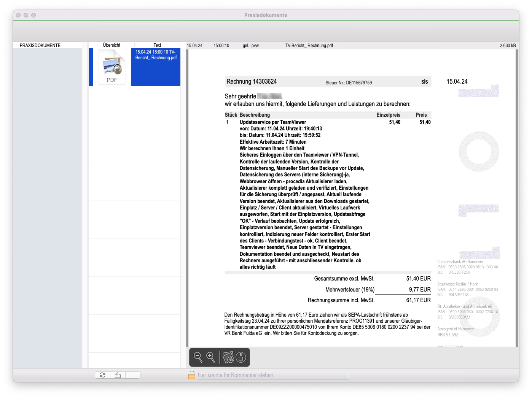Refresh the document list

102,375
